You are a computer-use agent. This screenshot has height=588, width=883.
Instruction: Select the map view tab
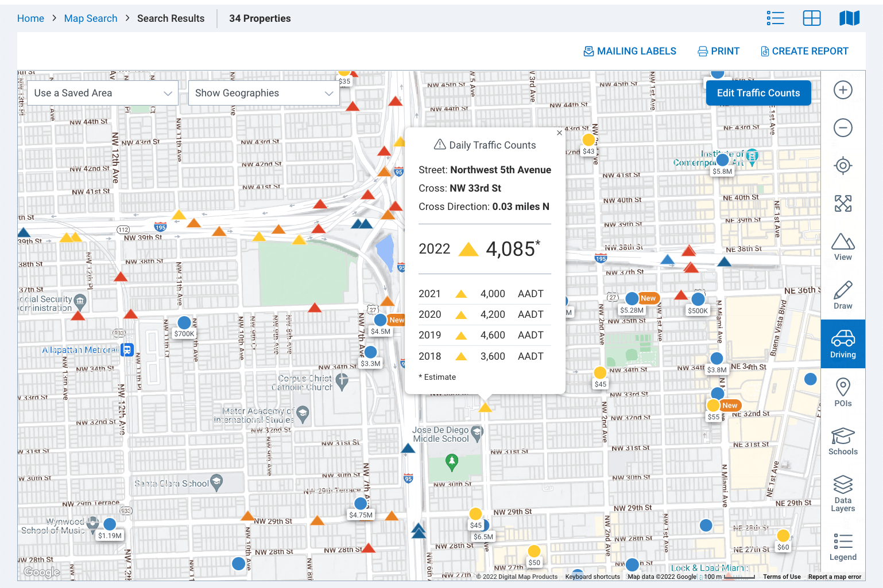[849, 18]
